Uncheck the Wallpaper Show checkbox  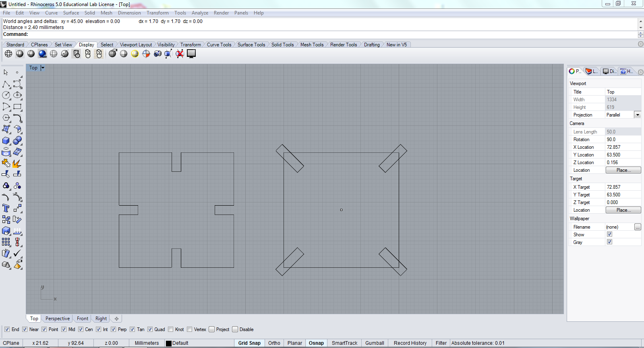(609, 234)
